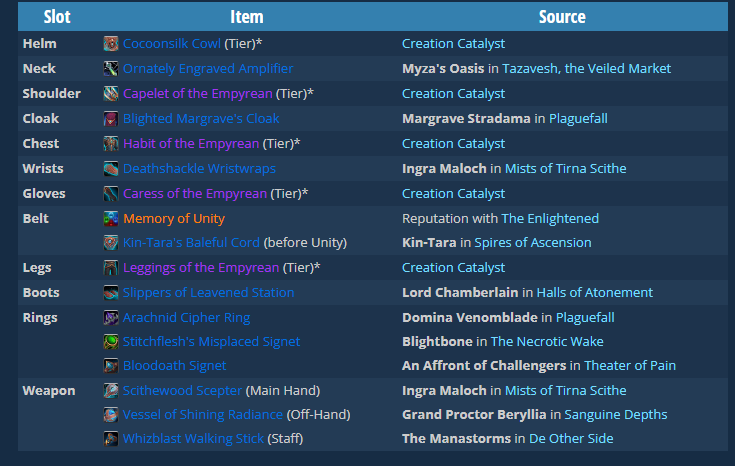
Task: Click the Bloodoath Signet ring icon
Action: [111, 366]
